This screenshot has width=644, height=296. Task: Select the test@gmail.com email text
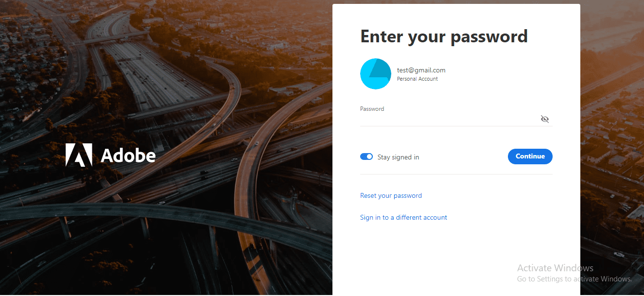click(421, 70)
